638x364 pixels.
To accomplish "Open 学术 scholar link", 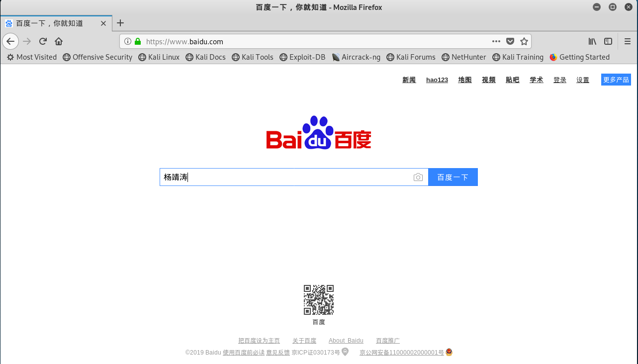I will coord(537,80).
